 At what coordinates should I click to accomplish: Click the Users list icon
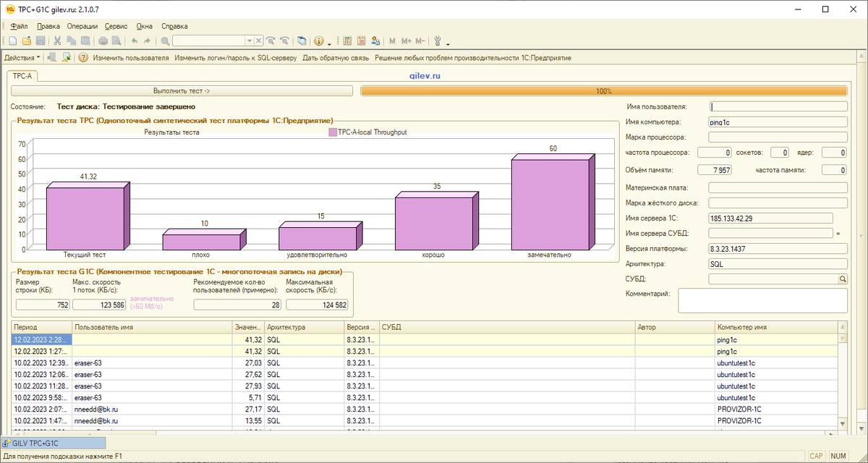375,41
